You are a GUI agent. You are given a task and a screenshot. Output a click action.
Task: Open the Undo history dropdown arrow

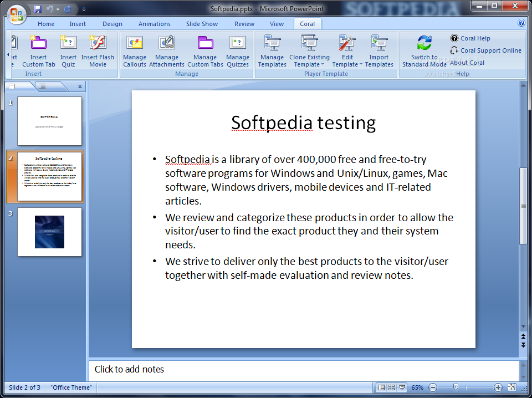(58, 9)
